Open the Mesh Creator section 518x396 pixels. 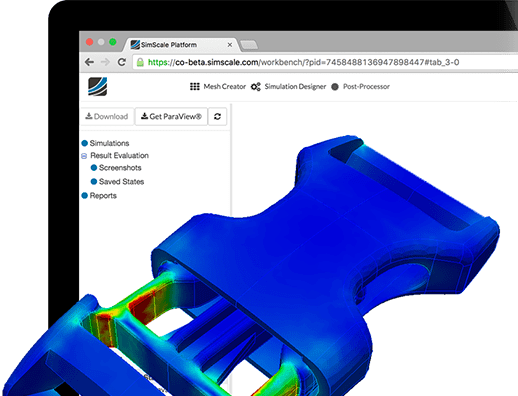coord(218,87)
